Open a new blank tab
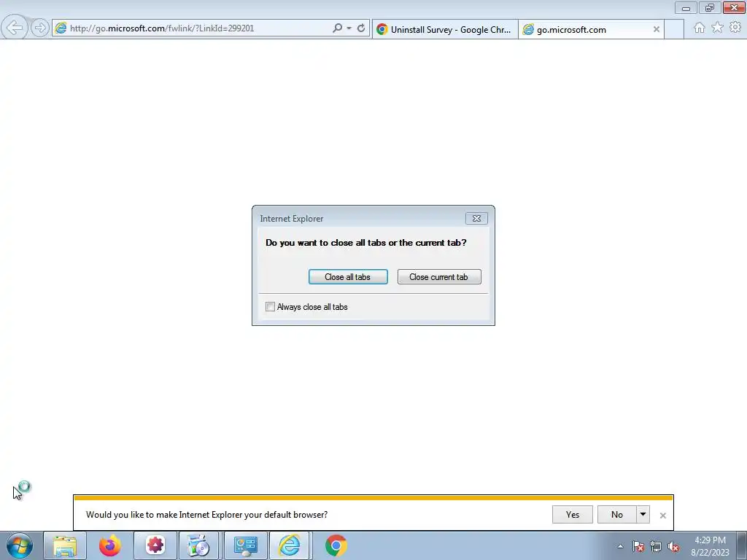 [673, 29]
